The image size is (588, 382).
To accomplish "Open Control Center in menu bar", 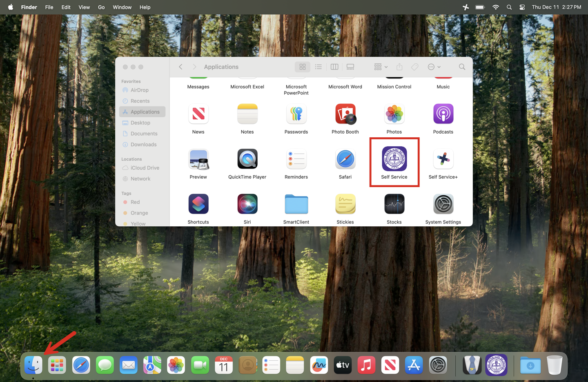I will [x=522, y=7].
